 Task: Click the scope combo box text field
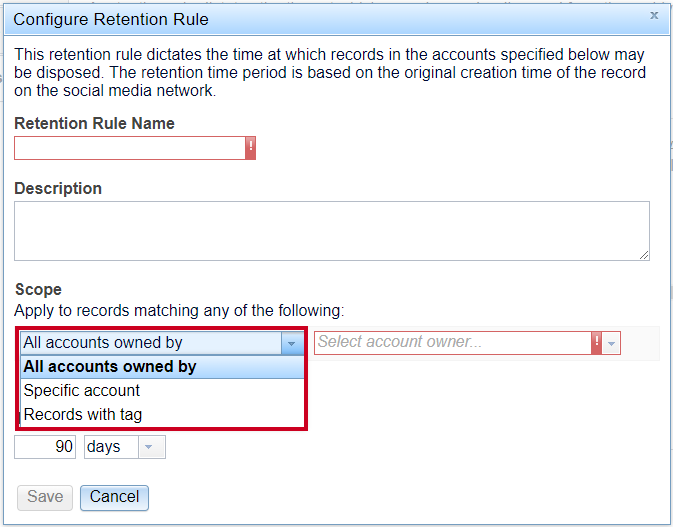tap(151, 343)
